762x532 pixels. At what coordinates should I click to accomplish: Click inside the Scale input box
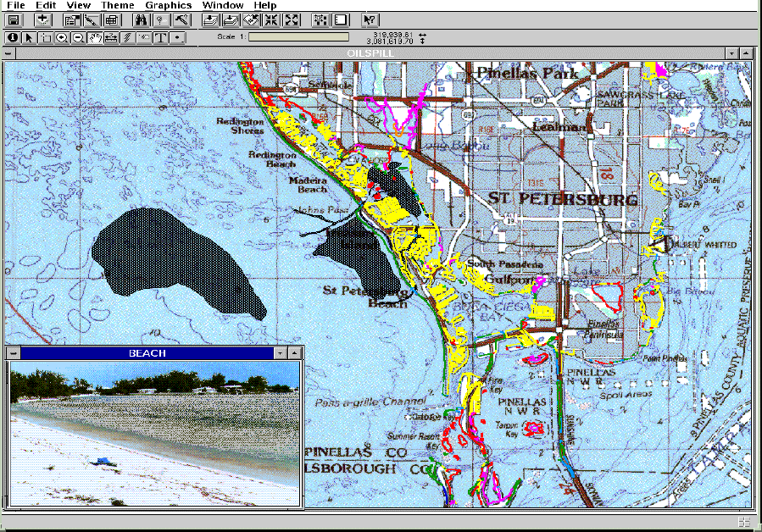coord(298,37)
